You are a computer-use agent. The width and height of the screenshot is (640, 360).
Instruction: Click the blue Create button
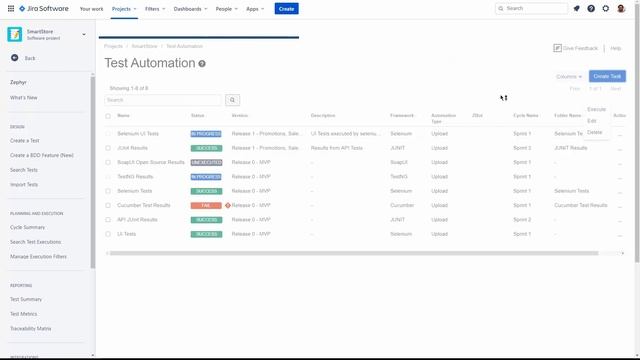[287, 9]
